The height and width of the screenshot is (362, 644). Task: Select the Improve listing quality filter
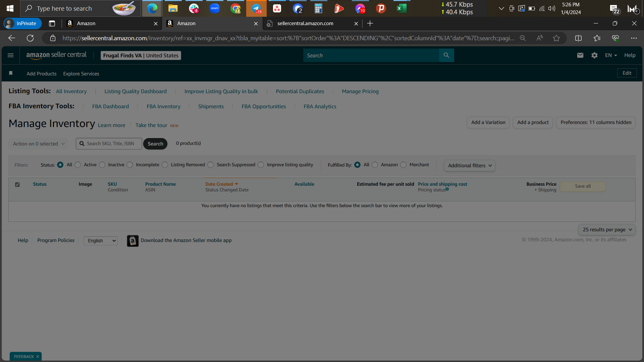pyautogui.click(x=261, y=165)
